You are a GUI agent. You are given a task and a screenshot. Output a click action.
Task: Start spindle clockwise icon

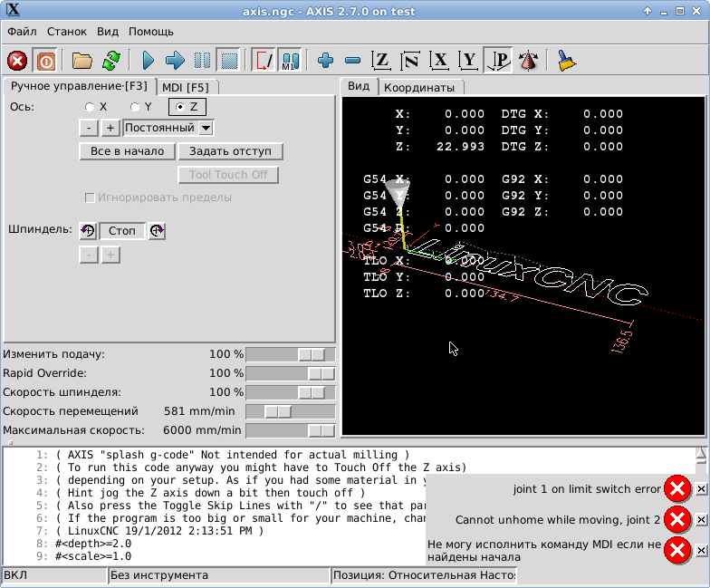[x=157, y=231]
